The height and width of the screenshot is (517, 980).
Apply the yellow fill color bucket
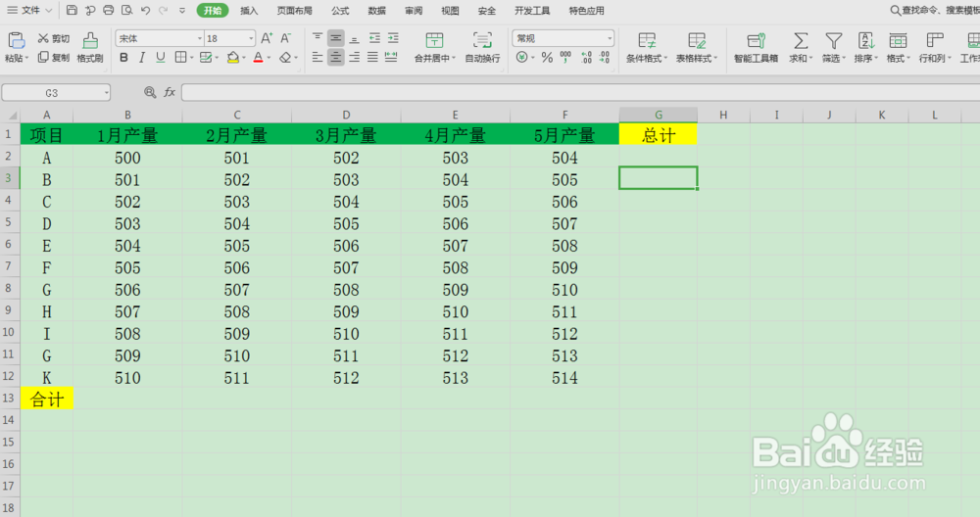[233, 58]
